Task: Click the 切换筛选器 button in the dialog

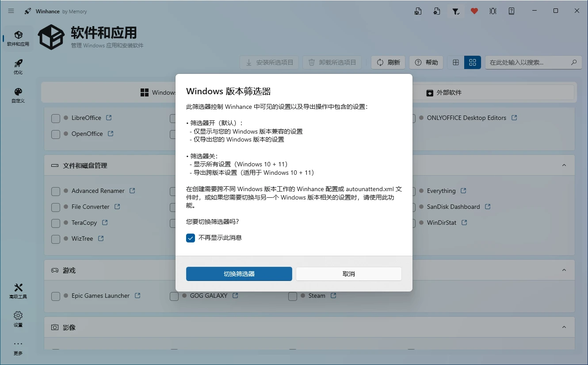Action: pyautogui.click(x=239, y=274)
